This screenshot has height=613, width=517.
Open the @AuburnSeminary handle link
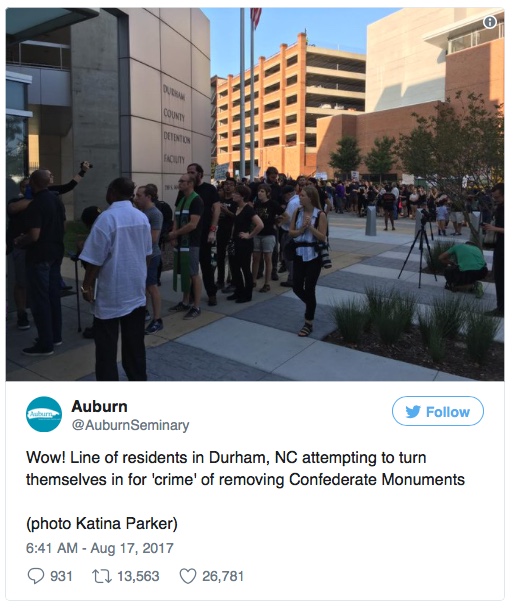coord(131,425)
